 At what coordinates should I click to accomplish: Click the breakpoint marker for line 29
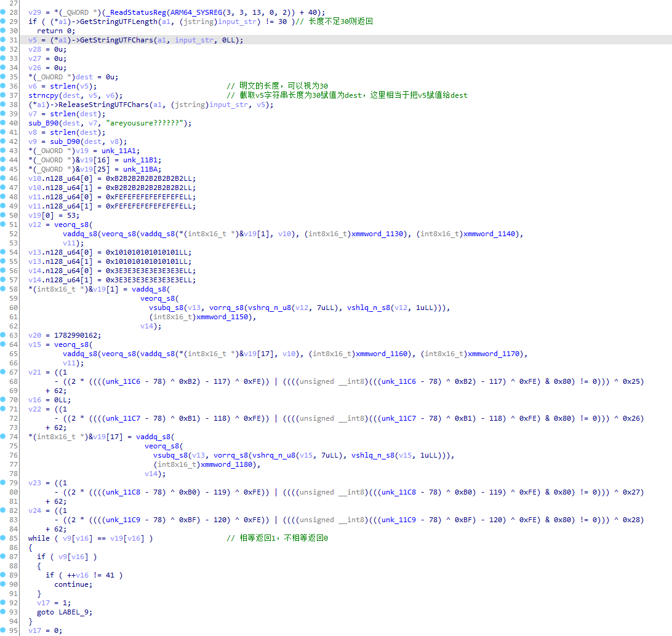click(x=3, y=22)
